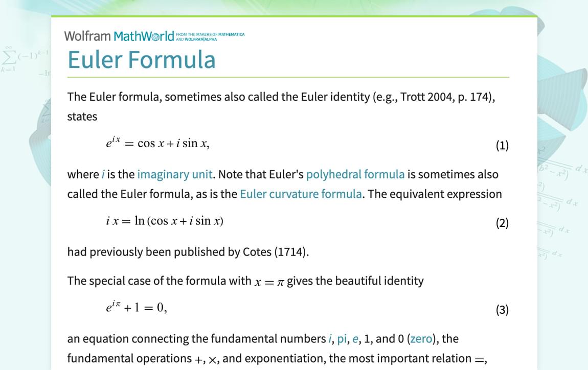Image resolution: width=588 pixels, height=370 pixels.
Task: Click the 'e' link after pi
Action: pyautogui.click(x=355, y=339)
